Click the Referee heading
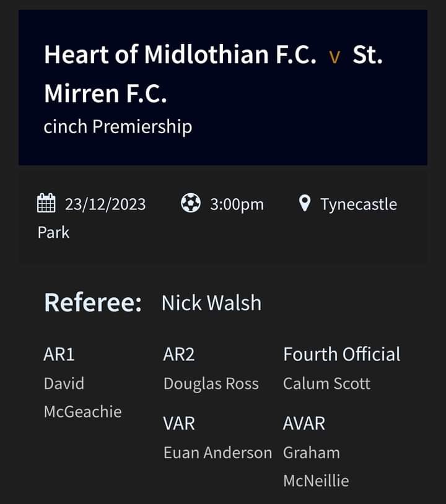 click(x=93, y=303)
